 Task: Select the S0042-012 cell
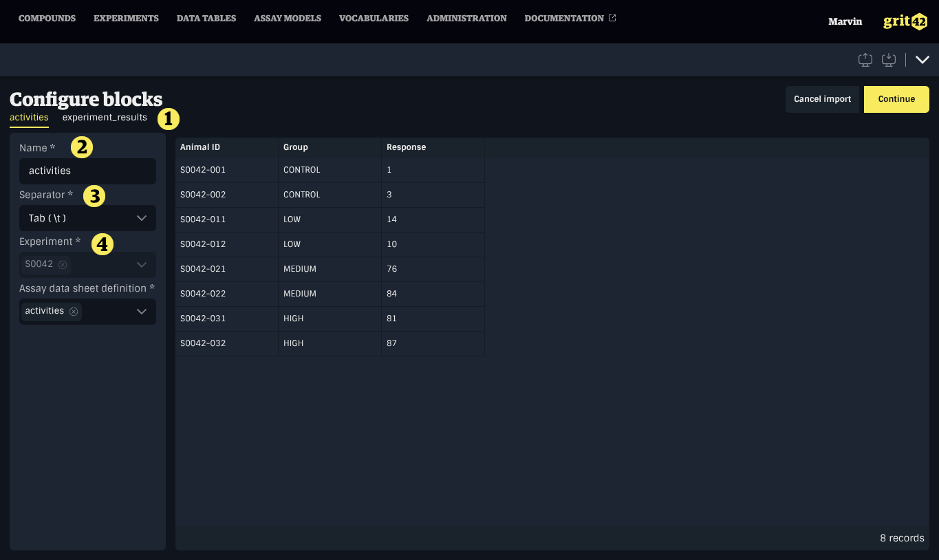tap(227, 244)
